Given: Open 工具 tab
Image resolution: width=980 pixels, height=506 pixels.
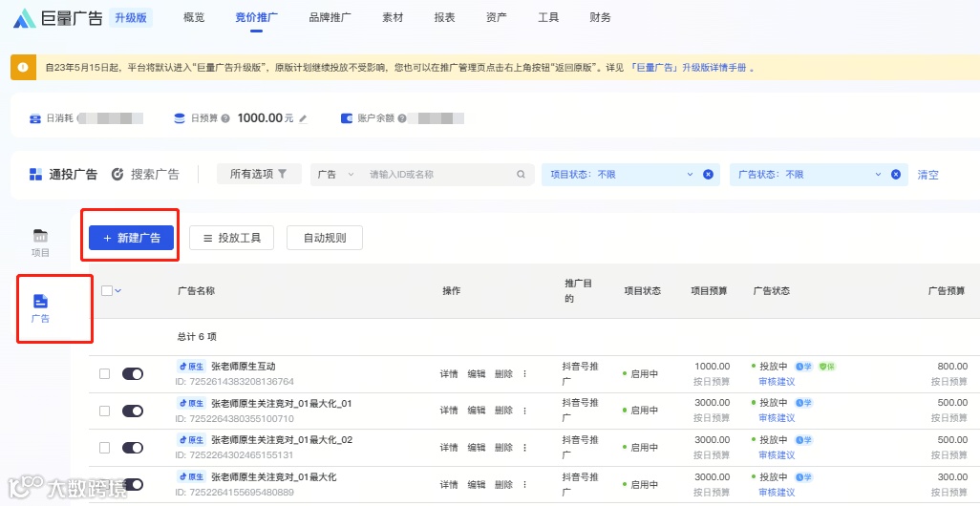Looking at the screenshot, I should point(548,17).
